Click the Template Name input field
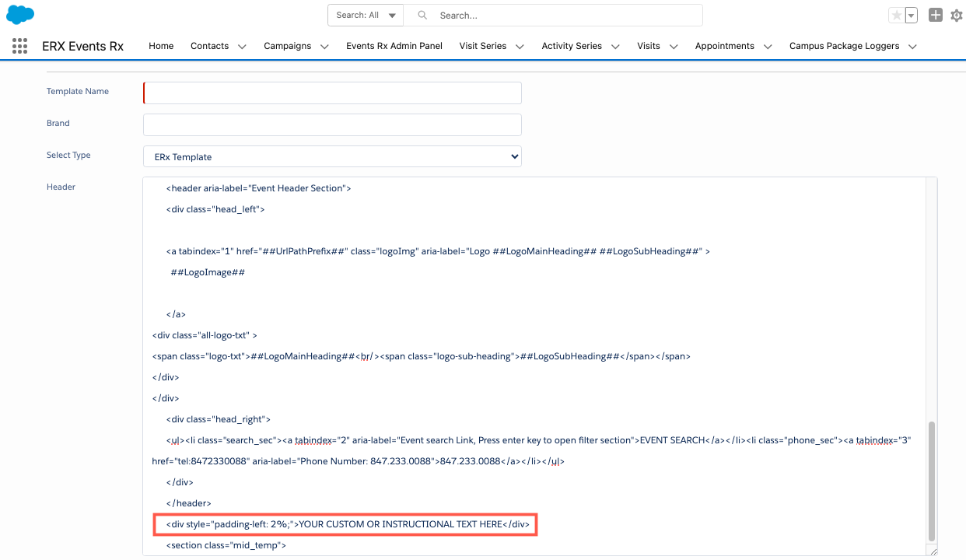The height and width of the screenshot is (560, 966). (x=332, y=93)
